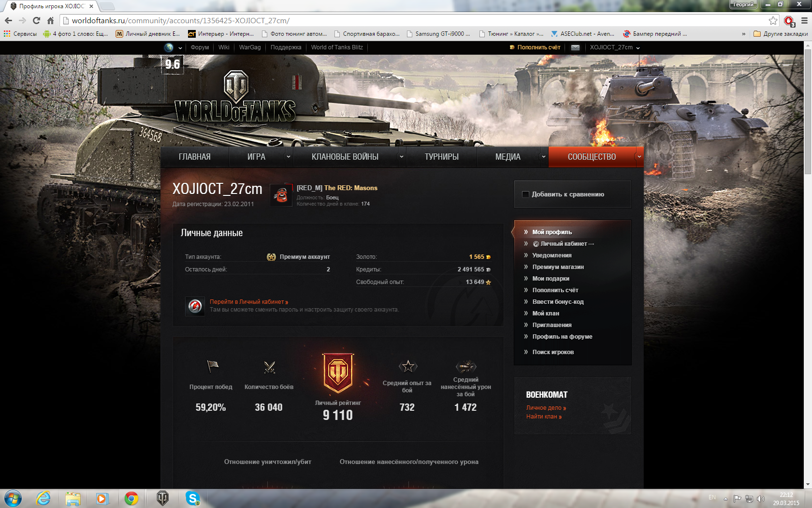Click the RED Masons clan emblem

point(281,195)
